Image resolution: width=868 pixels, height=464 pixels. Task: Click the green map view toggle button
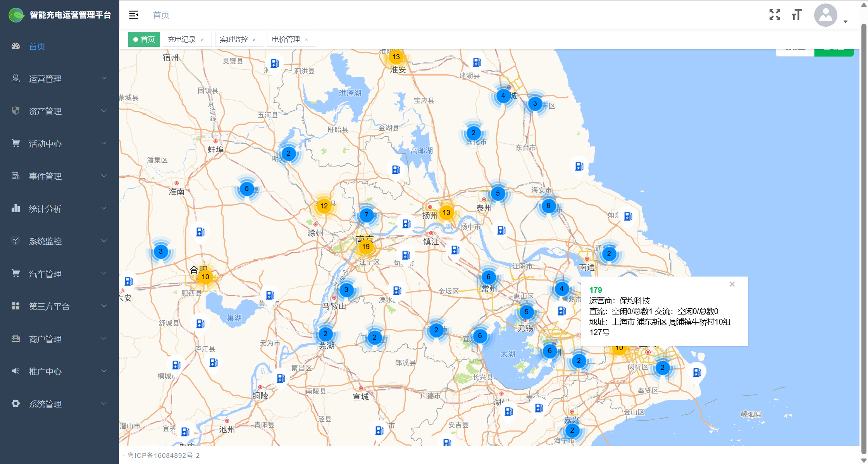pyautogui.click(x=834, y=52)
